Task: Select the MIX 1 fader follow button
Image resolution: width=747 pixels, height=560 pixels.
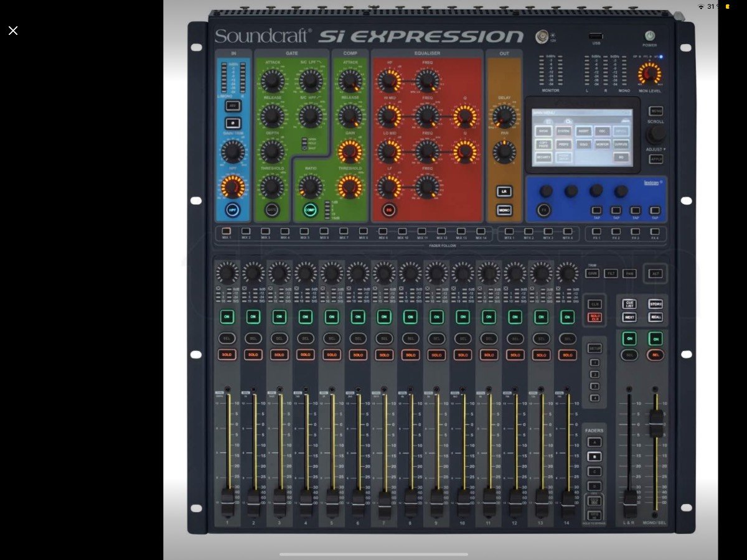Action: 226,231
